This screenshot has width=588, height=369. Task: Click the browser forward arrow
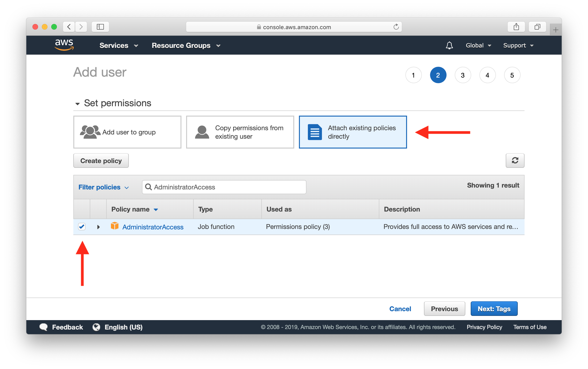point(81,27)
